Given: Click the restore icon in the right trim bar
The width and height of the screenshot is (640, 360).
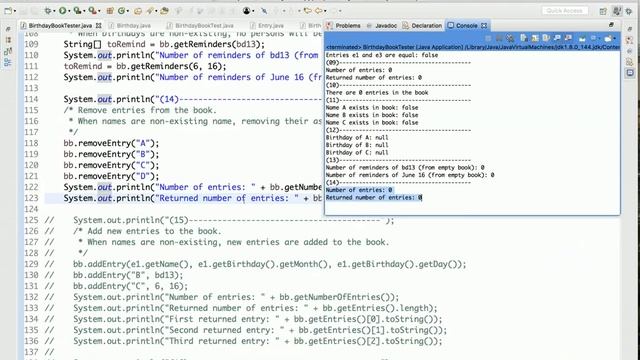Looking at the screenshot, I should [630, 29].
